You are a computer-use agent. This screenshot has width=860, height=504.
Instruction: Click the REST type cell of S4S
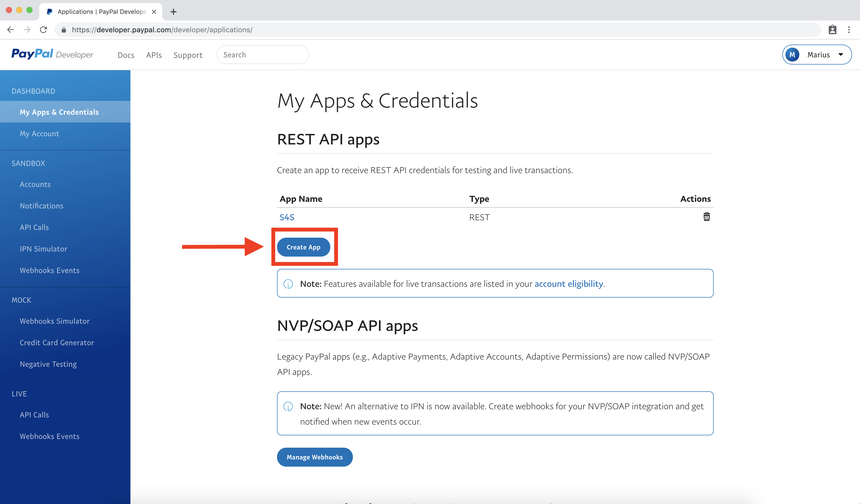click(479, 217)
